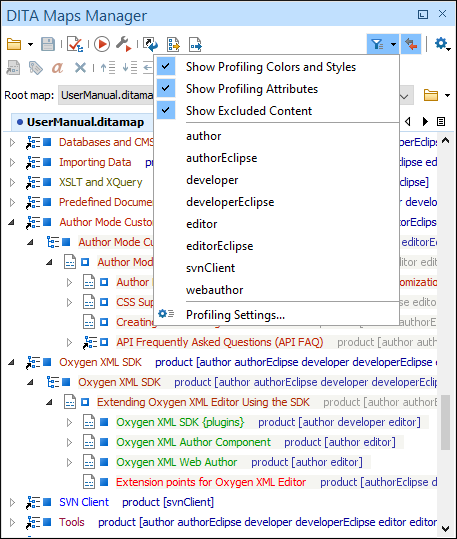Click the Move Up arrow icon

[107, 68]
